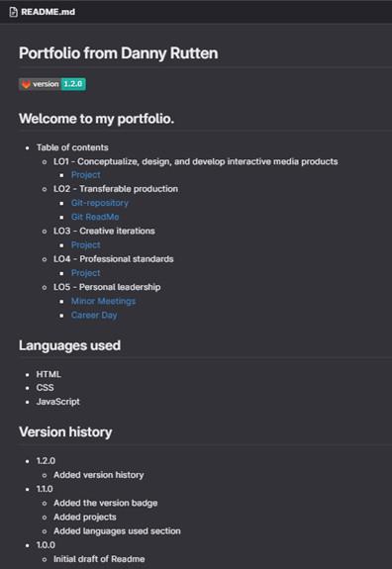
Task: Click the 'Welcome to my portfolio.' heading
Action: point(97,119)
